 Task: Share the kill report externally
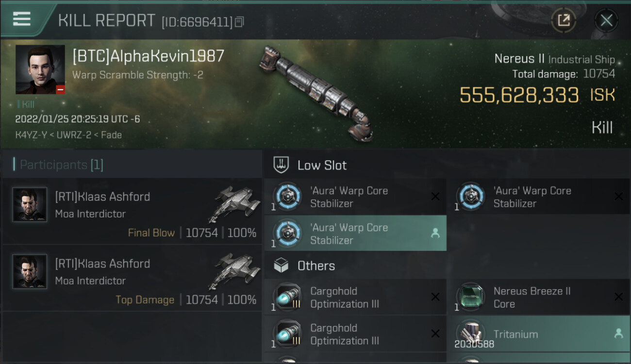coord(564,20)
